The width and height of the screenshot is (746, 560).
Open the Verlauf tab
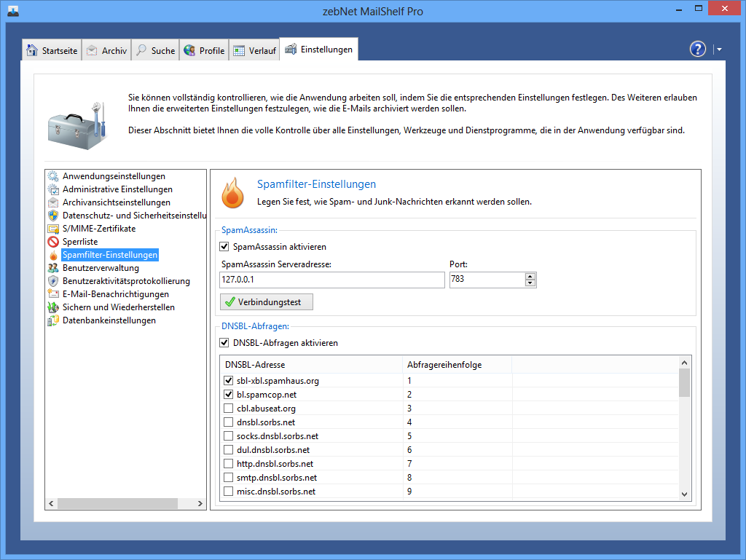click(254, 50)
